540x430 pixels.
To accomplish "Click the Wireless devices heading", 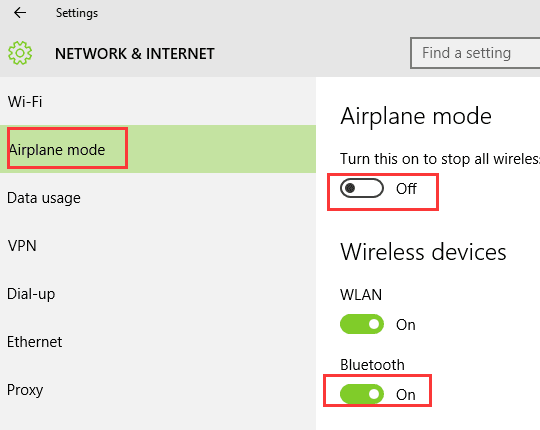I will [x=423, y=252].
